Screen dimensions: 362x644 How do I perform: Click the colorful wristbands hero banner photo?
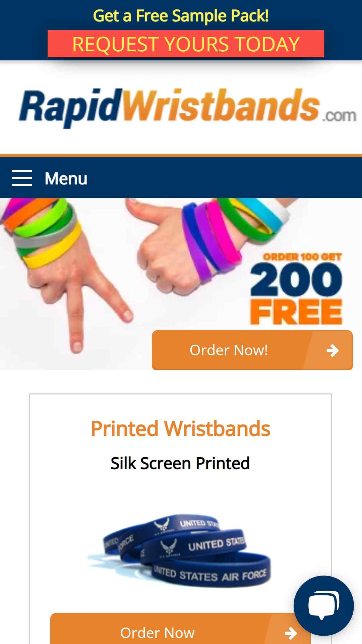[181, 284]
